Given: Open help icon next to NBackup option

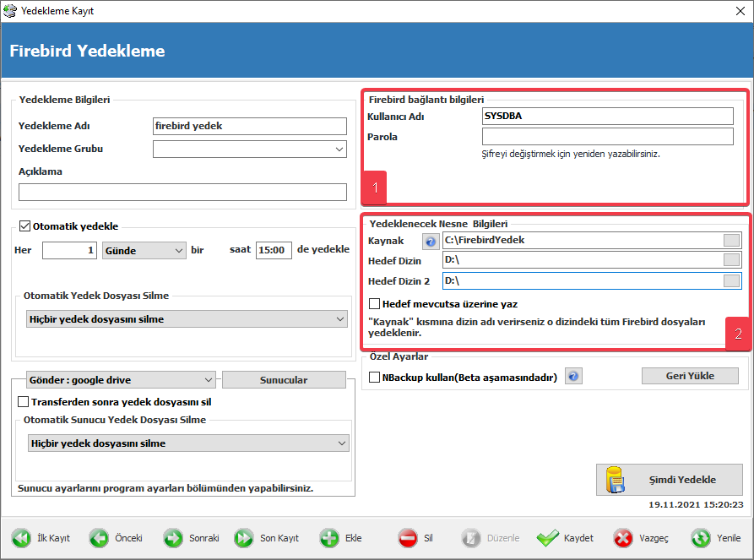Looking at the screenshot, I should point(573,376).
